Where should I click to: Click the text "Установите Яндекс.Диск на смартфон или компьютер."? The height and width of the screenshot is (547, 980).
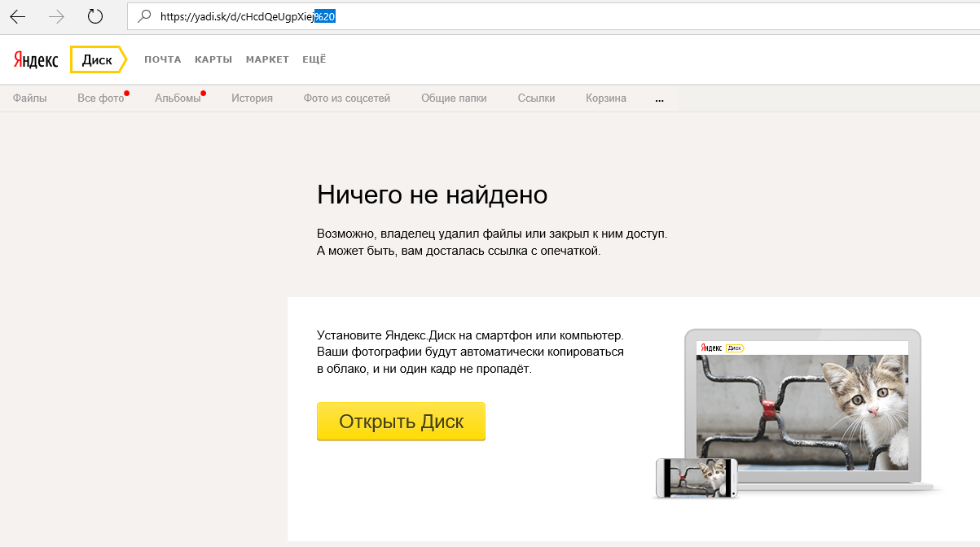[x=470, y=335]
